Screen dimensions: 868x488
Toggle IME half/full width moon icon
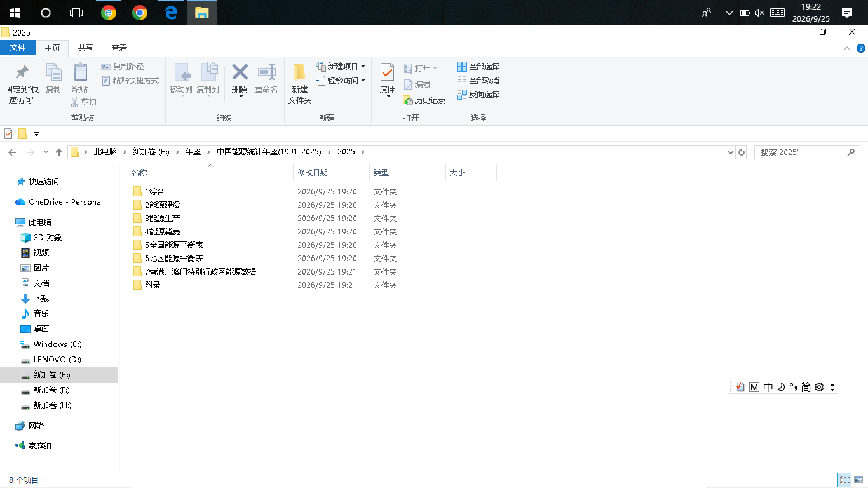tap(781, 387)
